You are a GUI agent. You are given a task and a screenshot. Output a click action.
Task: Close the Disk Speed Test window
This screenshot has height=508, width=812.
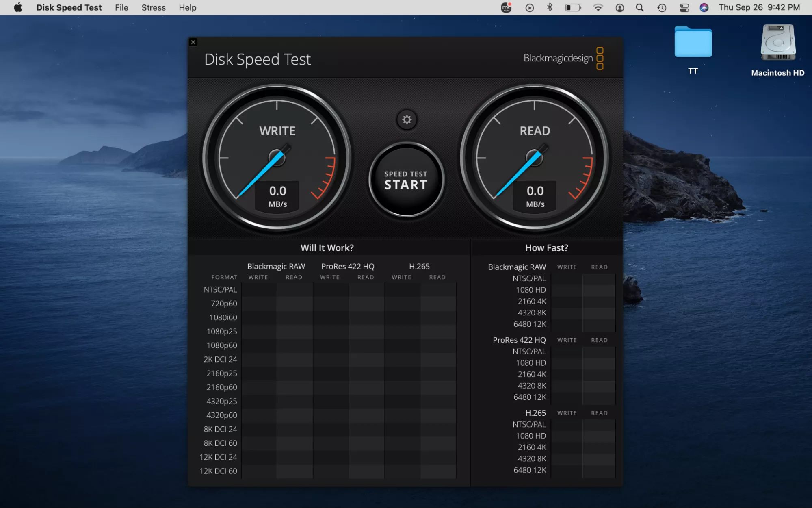193,42
